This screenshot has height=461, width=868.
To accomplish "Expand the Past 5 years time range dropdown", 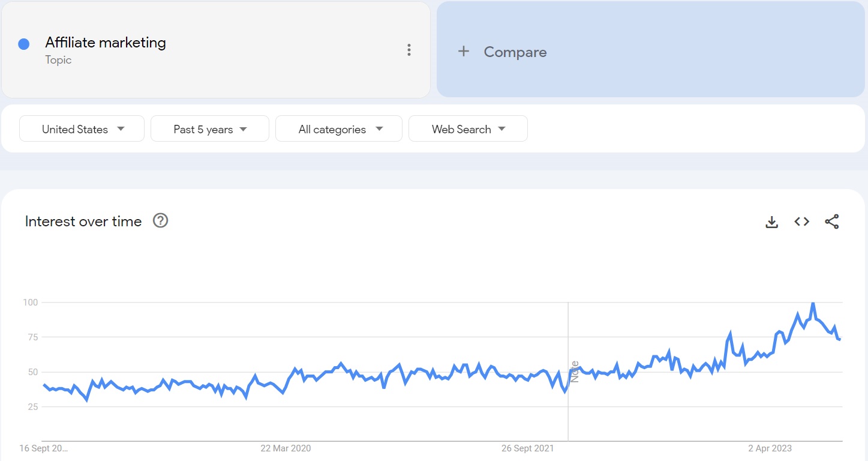I will click(x=209, y=128).
